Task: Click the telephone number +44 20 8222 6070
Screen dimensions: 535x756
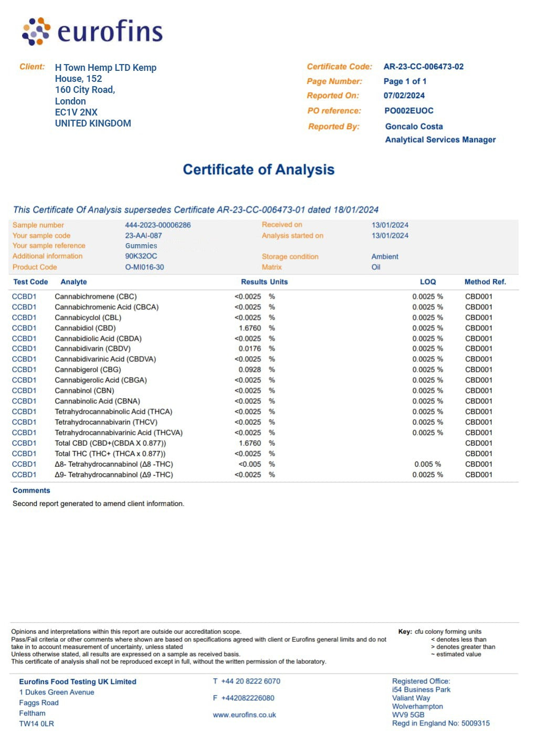Action: 250,681
